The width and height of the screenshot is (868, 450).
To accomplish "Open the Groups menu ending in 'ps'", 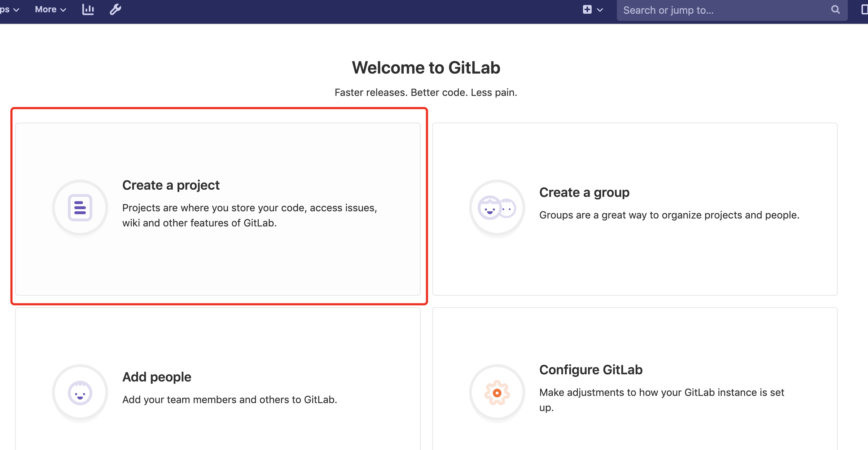I will pyautogui.click(x=9, y=10).
